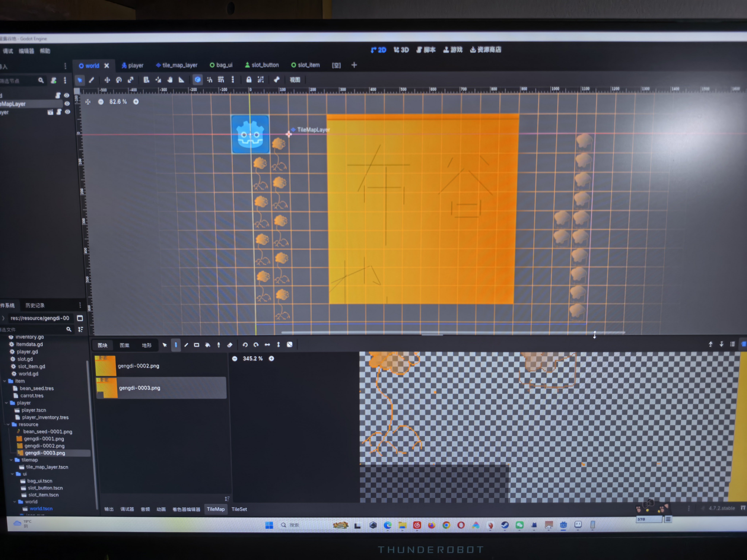Open the 地形 terrain tab in TileMap editor
Viewport: 747px width, 560px height.
tap(147, 345)
